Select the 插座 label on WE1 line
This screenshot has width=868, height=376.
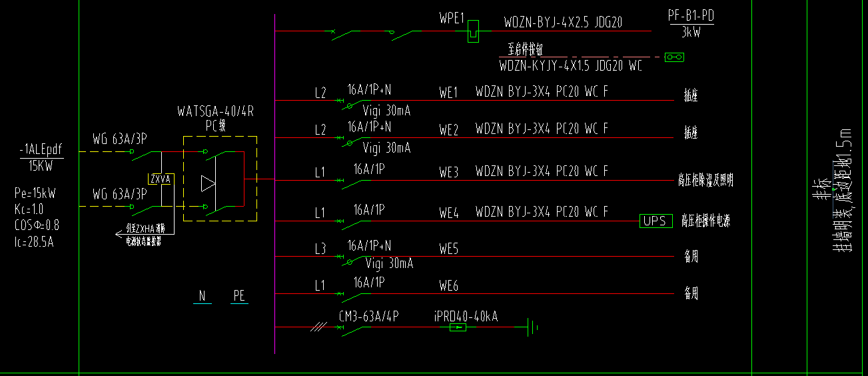tap(691, 96)
